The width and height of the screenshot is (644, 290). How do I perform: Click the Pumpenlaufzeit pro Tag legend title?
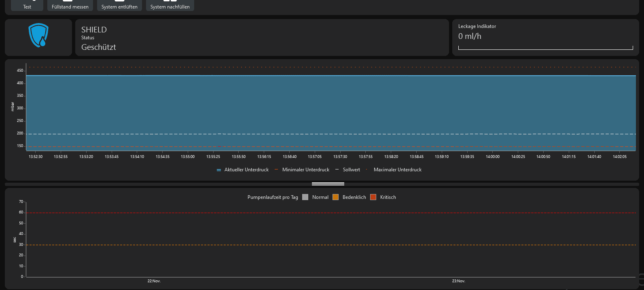[273, 197]
